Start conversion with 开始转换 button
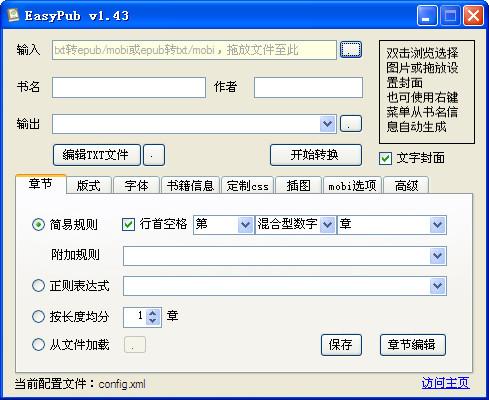 [316, 155]
